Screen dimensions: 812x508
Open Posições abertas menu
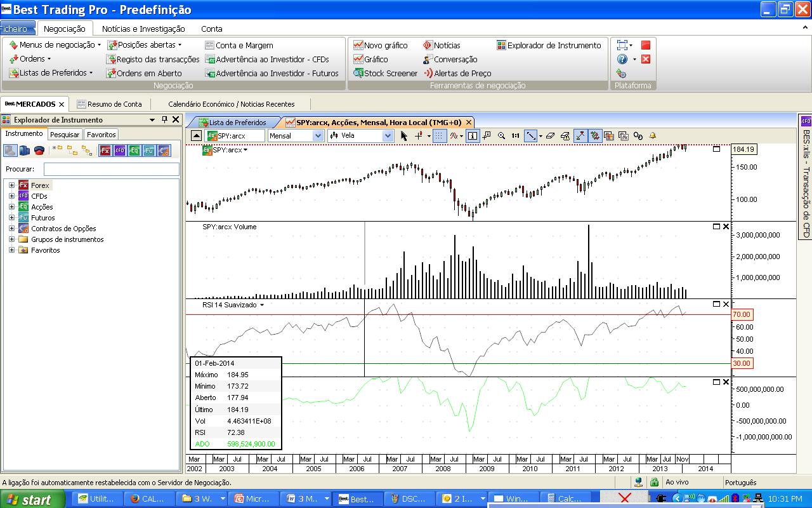[144, 45]
